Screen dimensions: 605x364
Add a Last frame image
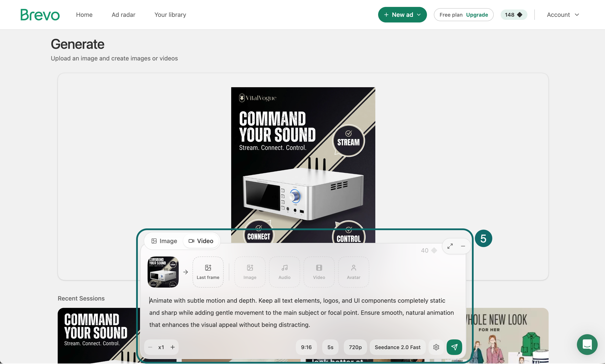pos(208,272)
